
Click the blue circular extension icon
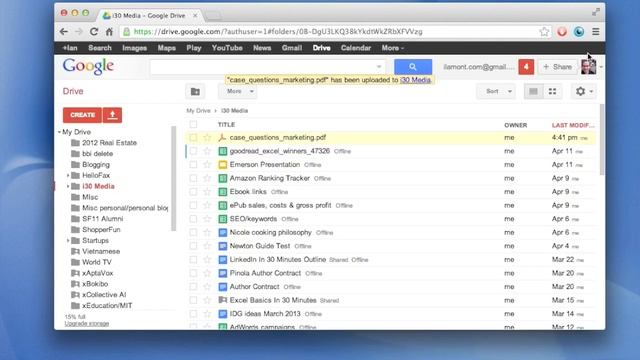(x=579, y=32)
